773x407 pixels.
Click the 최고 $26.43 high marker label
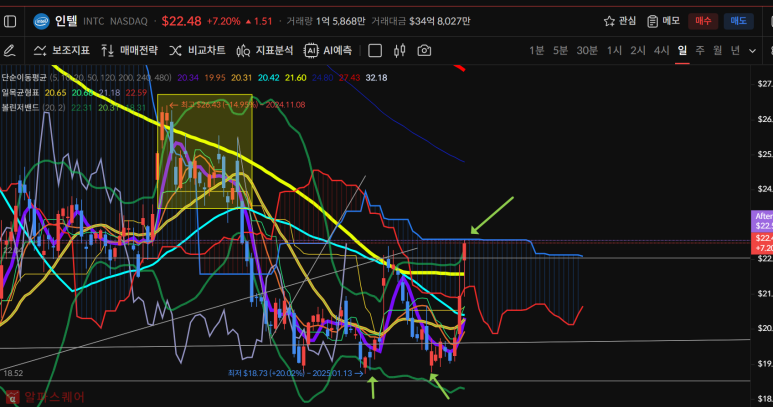pos(237,104)
